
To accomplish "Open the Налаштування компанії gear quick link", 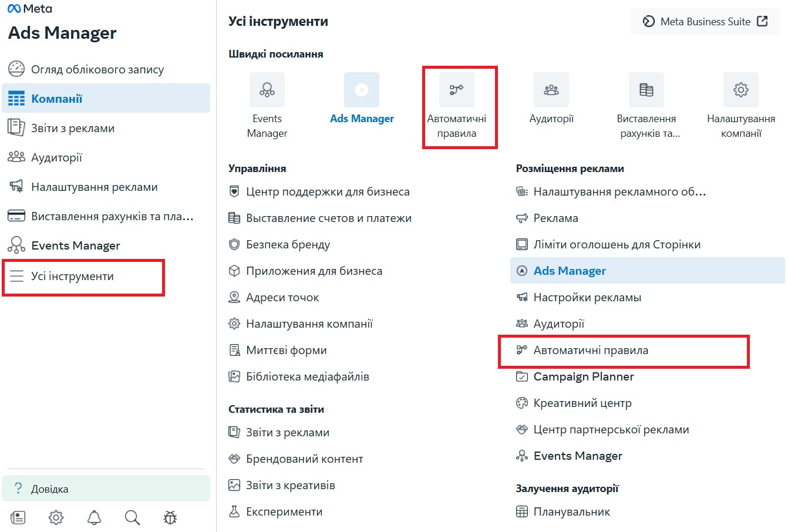I will [x=741, y=90].
